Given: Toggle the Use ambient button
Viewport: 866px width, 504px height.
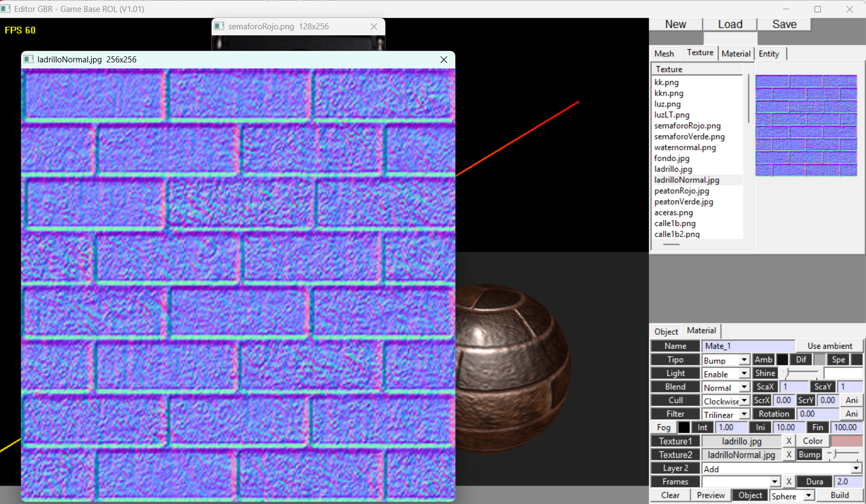Looking at the screenshot, I should pos(829,346).
